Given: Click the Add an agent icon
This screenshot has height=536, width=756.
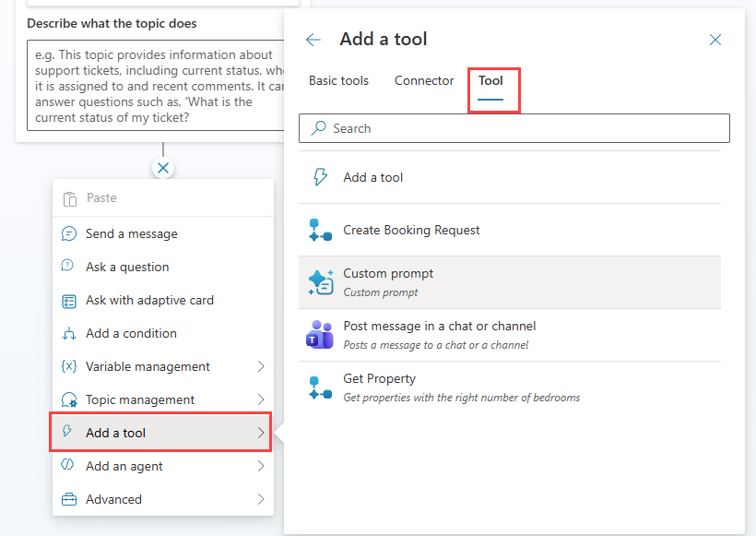Looking at the screenshot, I should tap(67, 465).
